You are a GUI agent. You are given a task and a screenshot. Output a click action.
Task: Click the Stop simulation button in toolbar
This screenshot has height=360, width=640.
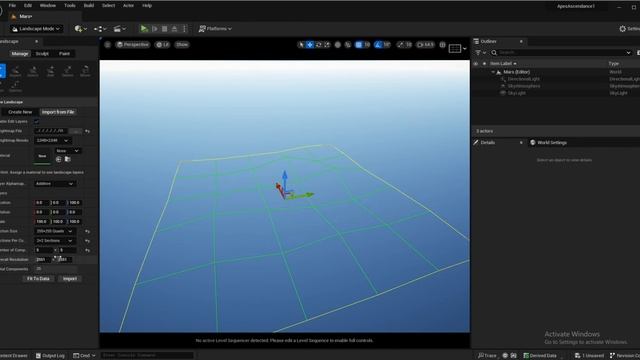(164, 29)
